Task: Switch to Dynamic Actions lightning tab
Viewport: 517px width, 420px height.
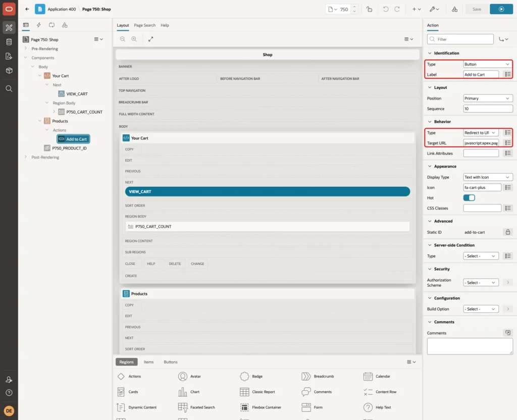Action: [x=38, y=25]
